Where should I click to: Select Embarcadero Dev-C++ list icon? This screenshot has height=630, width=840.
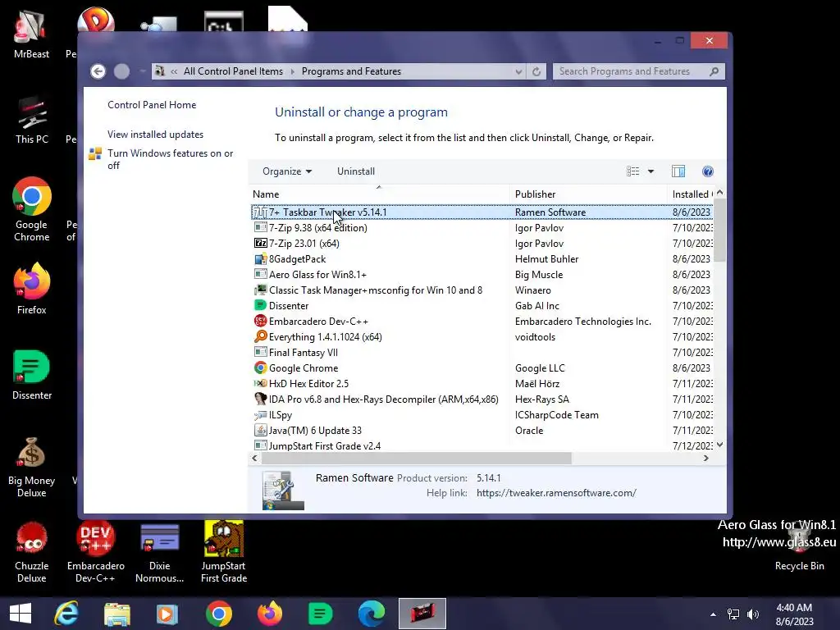[x=260, y=321]
